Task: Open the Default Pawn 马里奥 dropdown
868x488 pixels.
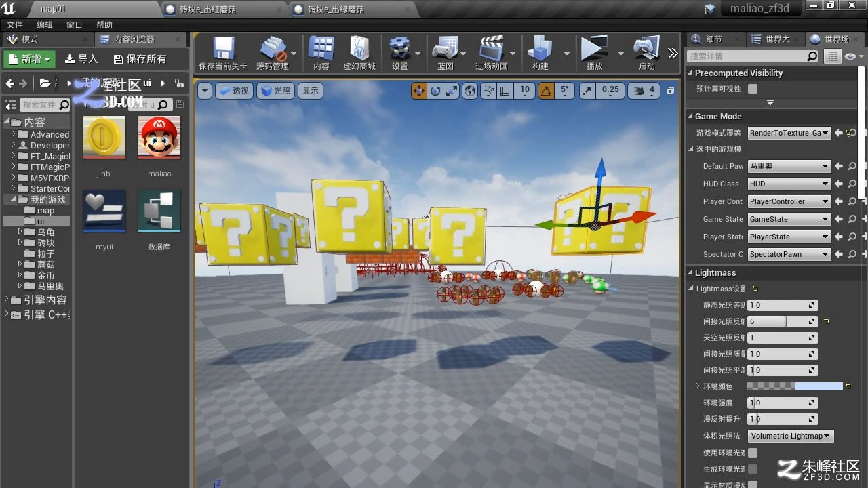Action: tap(789, 166)
